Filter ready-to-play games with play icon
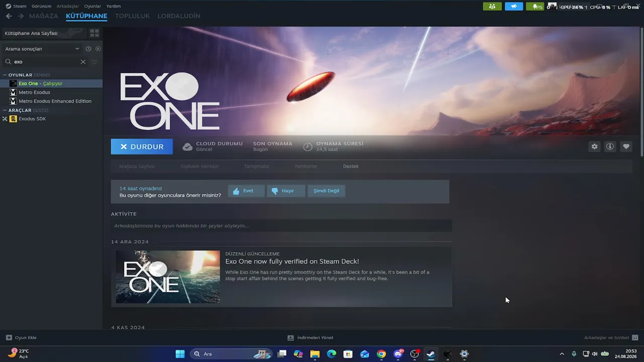The height and width of the screenshot is (362, 644). (98, 49)
